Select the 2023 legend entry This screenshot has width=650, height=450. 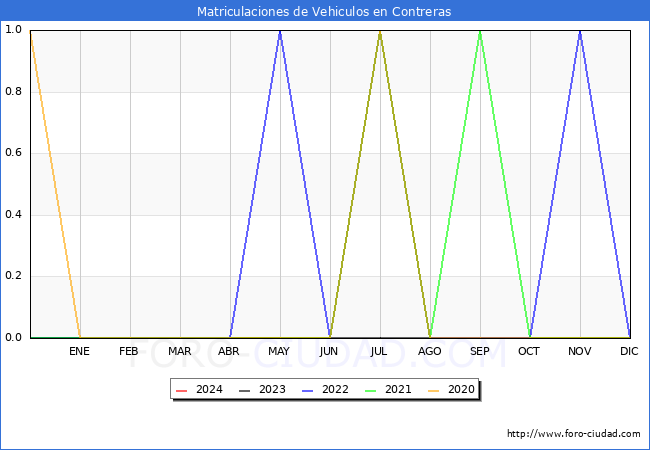coord(262,390)
